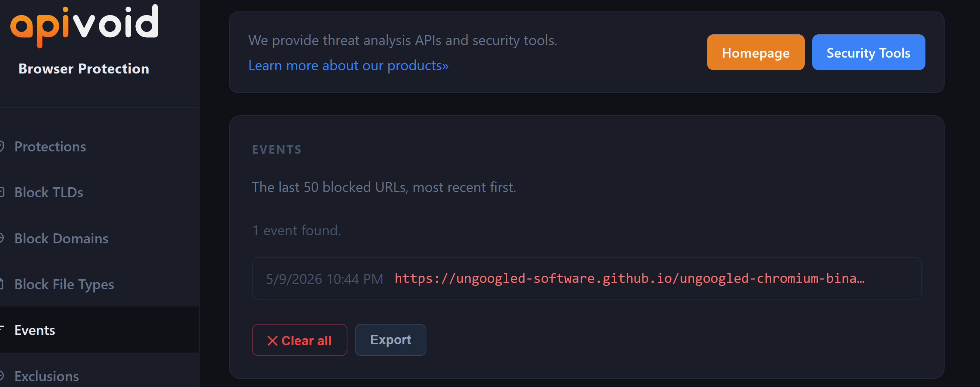Screen dimensions: 980x387
Task: Click the orange Homepage button
Action: pyautogui.click(x=755, y=52)
